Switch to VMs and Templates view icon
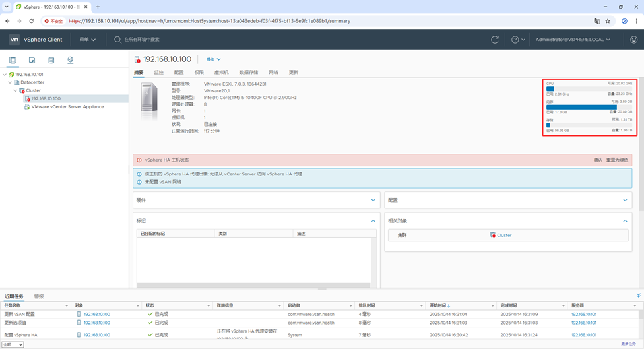Viewport: 644px width, 349px height. point(32,60)
